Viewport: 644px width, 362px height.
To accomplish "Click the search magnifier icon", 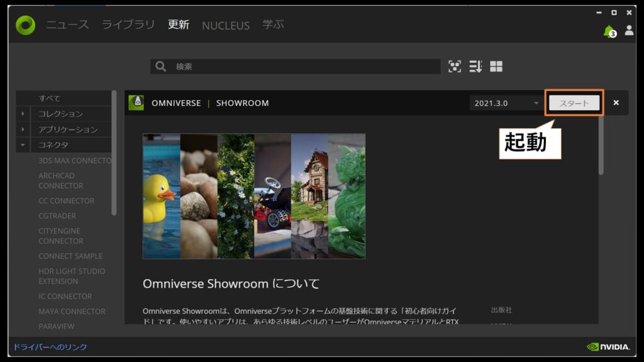I will click(160, 67).
